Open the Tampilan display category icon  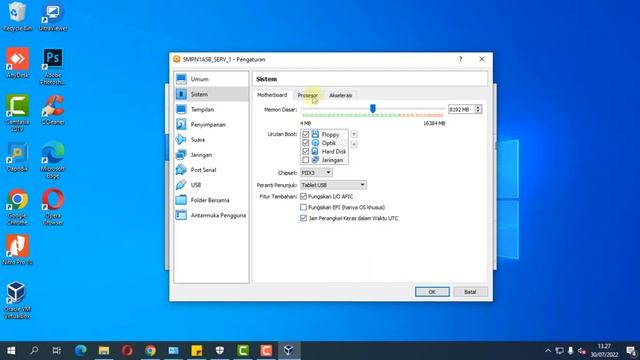pyautogui.click(x=182, y=109)
